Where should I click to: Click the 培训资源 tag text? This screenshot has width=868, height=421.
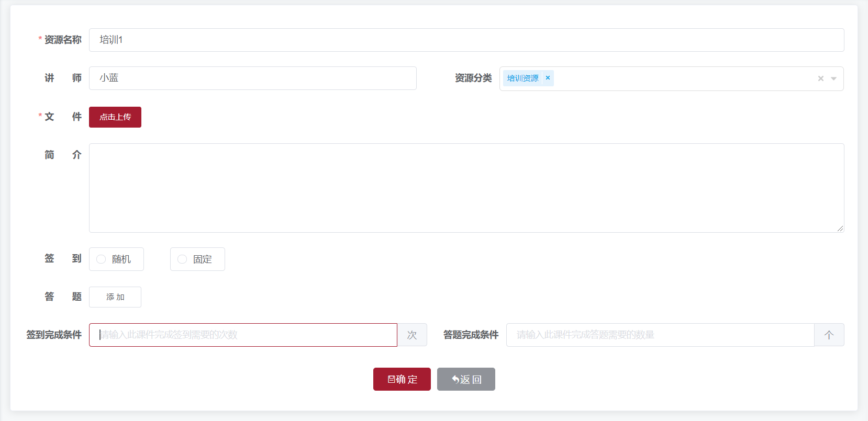click(x=522, y=78)
